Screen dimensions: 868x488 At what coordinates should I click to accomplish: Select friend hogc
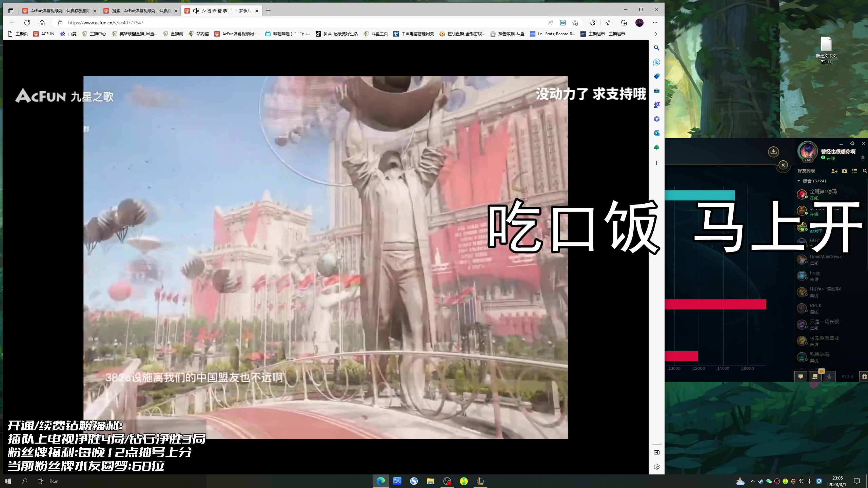pyautogui.click(x=831, y=276)
